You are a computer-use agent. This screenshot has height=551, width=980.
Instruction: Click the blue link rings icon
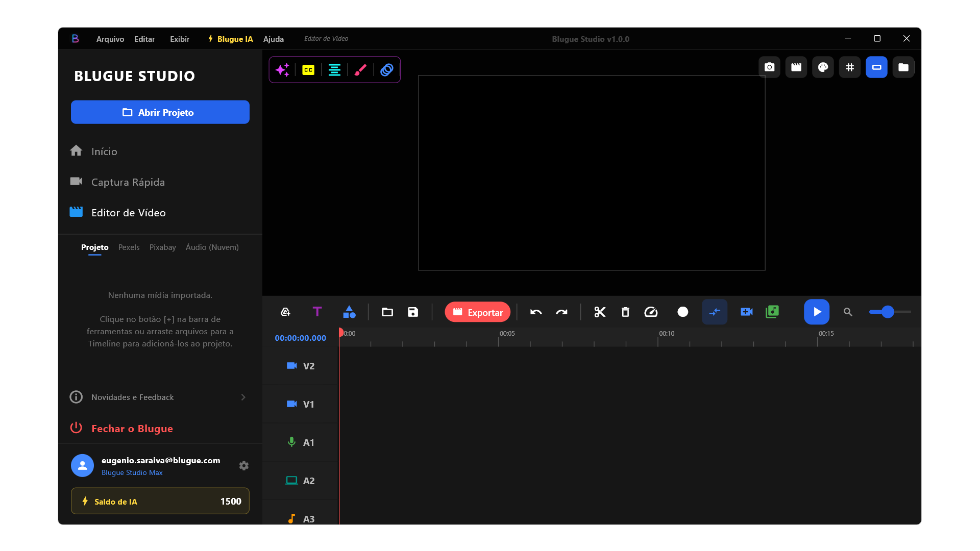[x=387, y=70]
